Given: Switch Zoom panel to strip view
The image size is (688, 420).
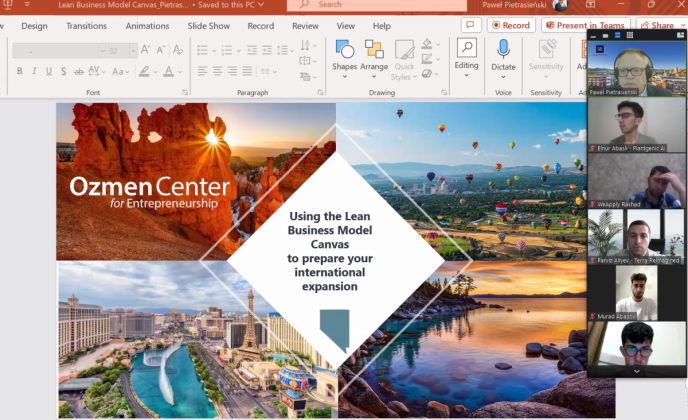Looking at the screenshot, I should coord(617,35).
